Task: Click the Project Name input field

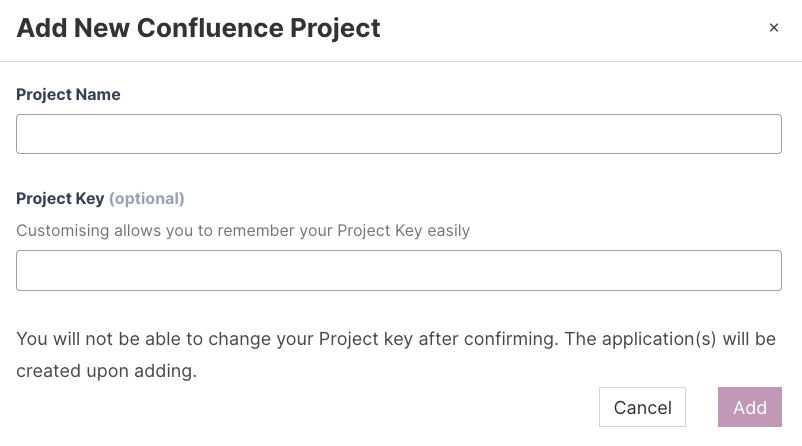Action: (x=398, y=134)
